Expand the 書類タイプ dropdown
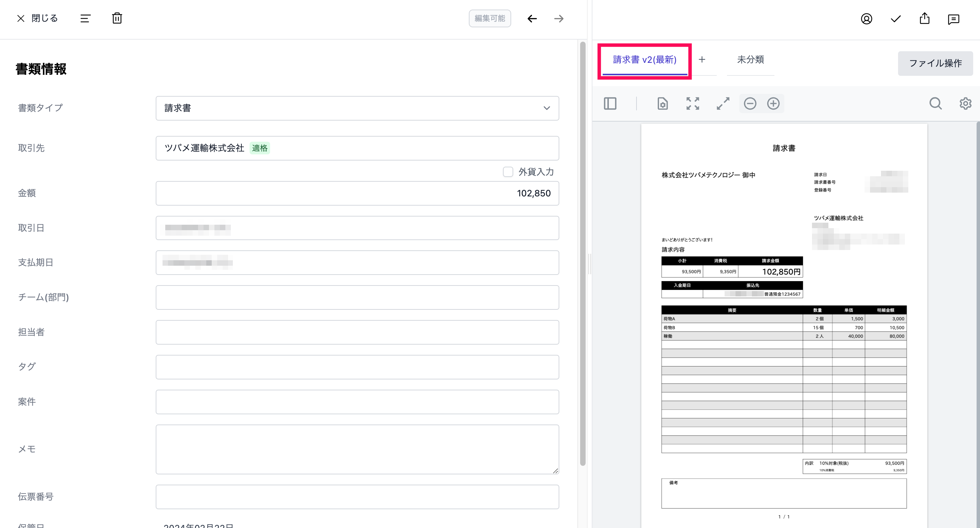Viewport: 980px width, 528px height. click(x=357, y=108)
